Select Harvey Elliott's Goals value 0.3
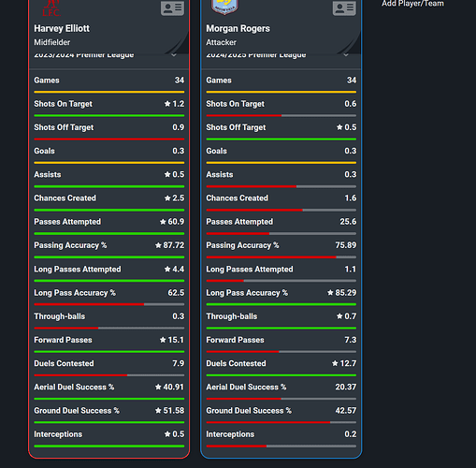This screenshot has height=468, width=476. point(179,151)
